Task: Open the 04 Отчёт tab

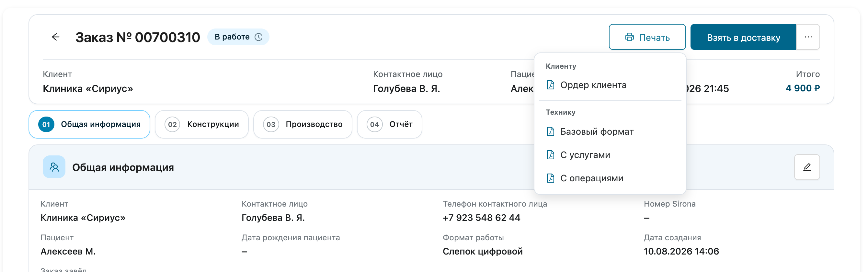Action: click(x=390, y=124)
